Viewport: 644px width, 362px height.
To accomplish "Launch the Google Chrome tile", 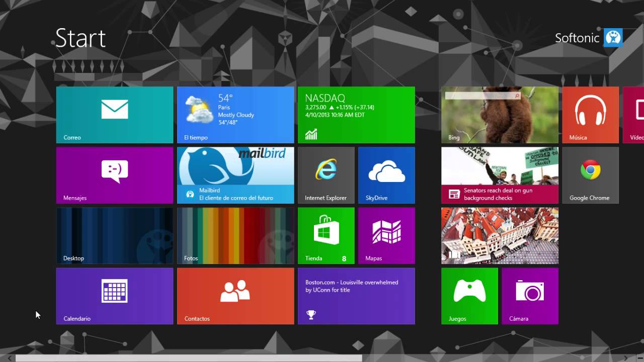I will point(590,175).
